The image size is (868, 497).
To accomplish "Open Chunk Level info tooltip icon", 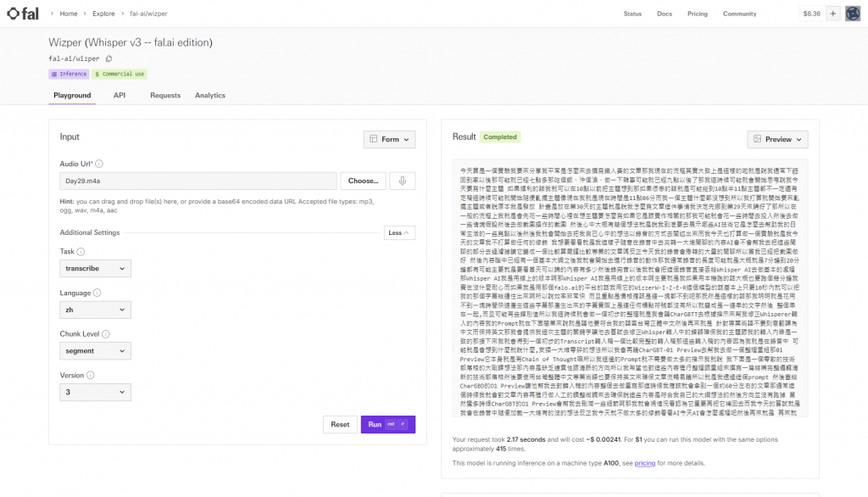I will (x=106, y=333).
